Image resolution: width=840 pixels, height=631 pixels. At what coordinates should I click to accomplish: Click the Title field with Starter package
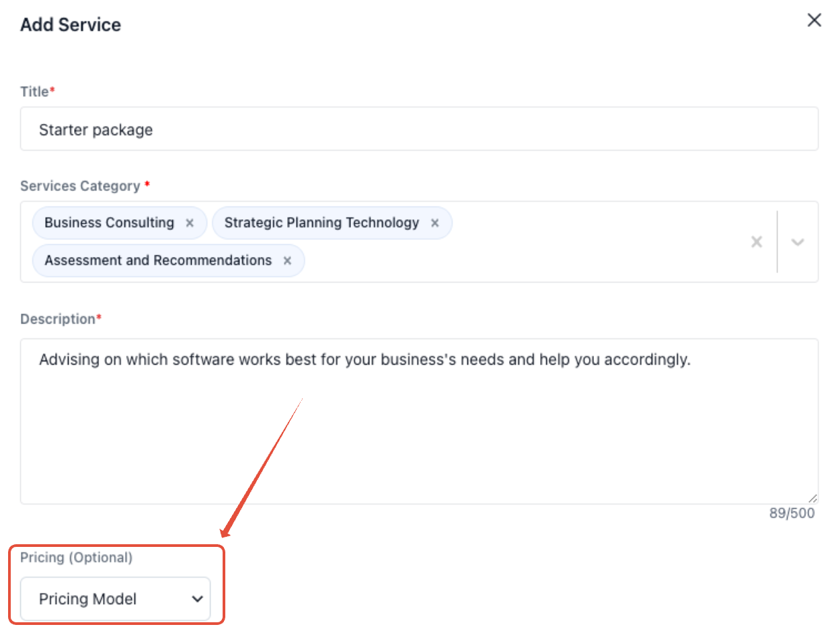(418, 129)
